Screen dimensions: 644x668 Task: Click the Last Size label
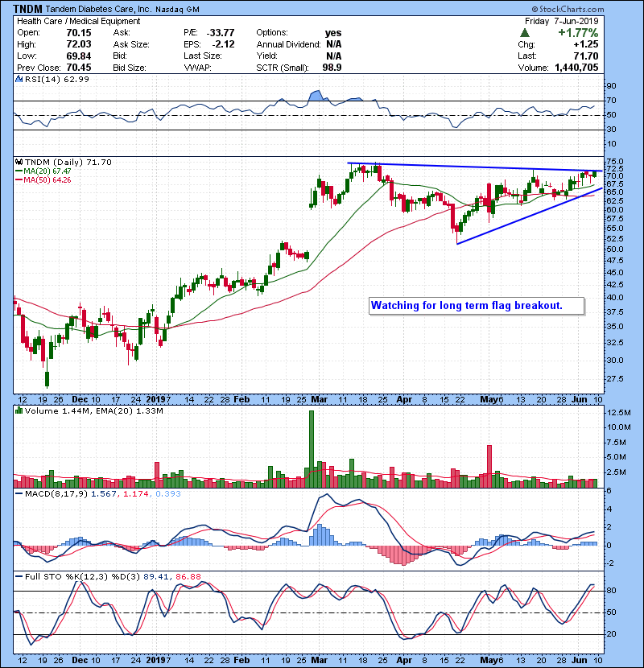[202, 56]
